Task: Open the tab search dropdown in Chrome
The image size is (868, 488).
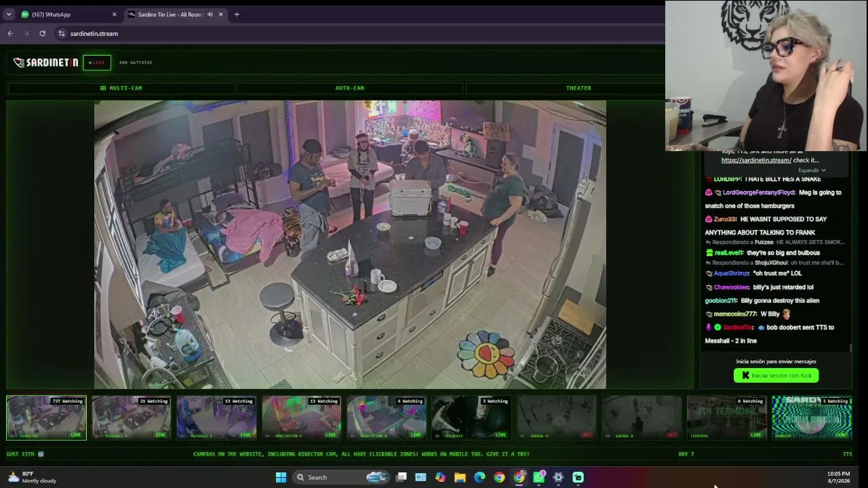Action: [9, 14]
